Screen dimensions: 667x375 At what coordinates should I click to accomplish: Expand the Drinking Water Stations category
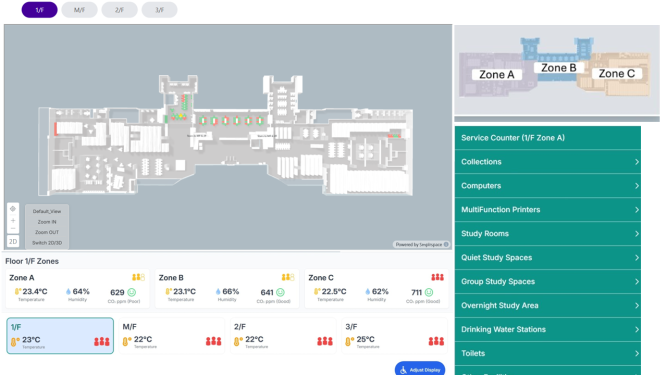pos(548,330)
